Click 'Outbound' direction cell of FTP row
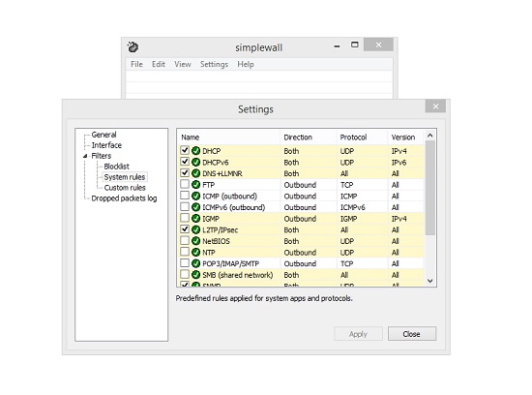Screen dimensions: 532x395 pos(300,185)
